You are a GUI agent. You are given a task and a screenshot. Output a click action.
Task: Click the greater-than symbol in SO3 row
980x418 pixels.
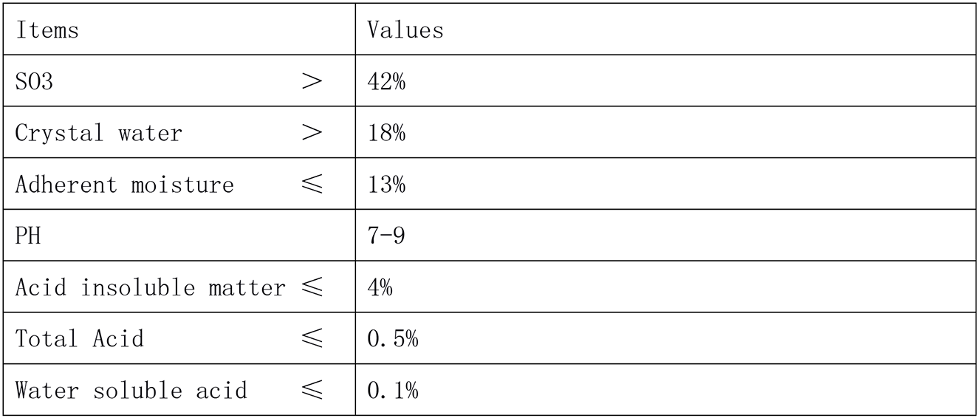[312, 82]
